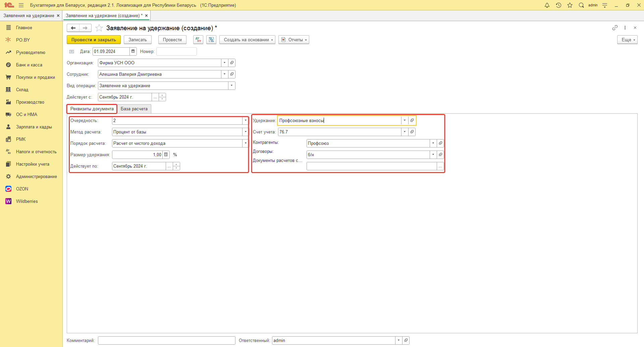
Task: Adjust Действует по month stepper
Action: (176, 166)
